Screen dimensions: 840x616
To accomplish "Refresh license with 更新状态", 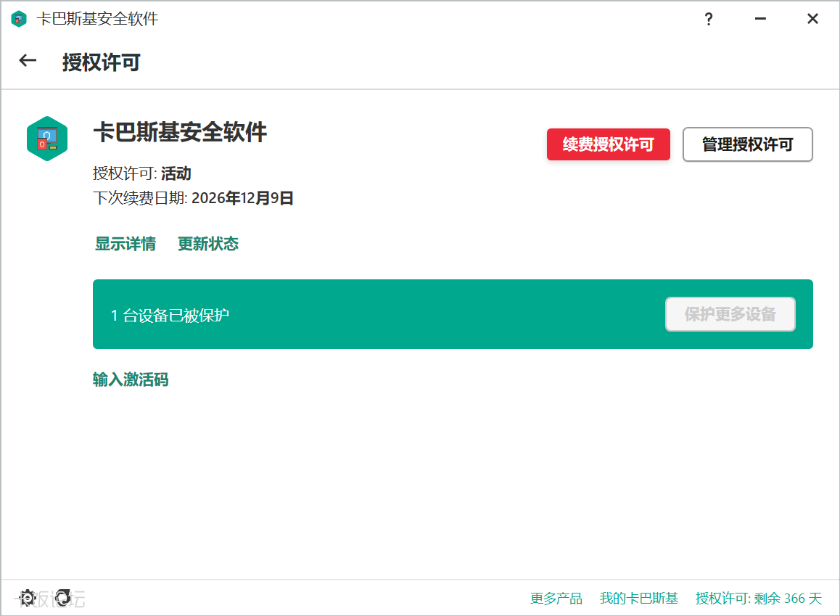I will click(208, 244).
